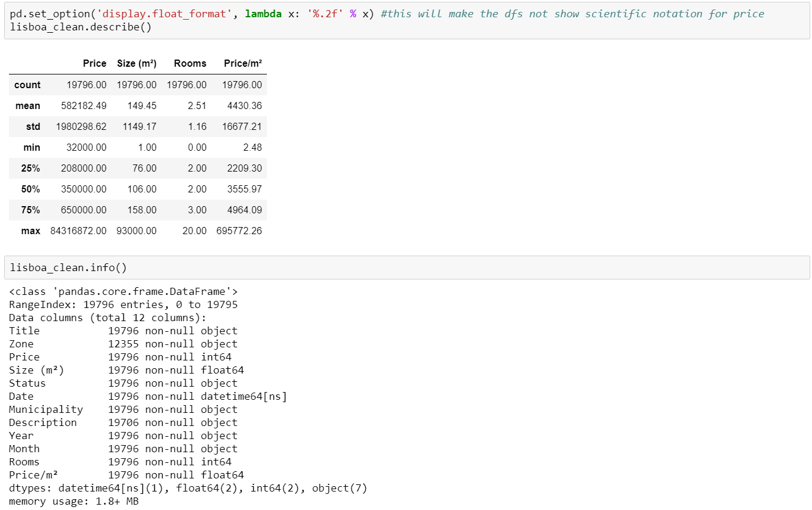Click the Price/m² column header
Image resolution: width=812 pixels, height=510 pixels.
pyautogui.click(x=243, y=63)
